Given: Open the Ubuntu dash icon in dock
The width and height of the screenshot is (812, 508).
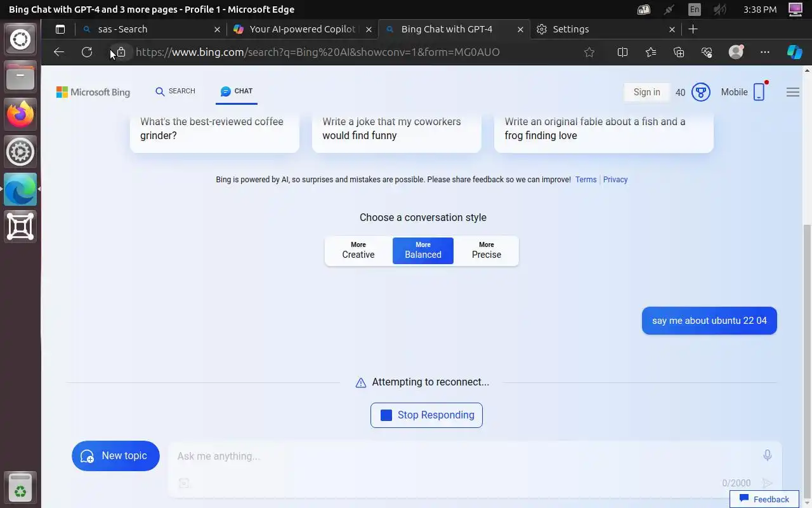Looking at the screenshot, I should (x=20, y=39).
